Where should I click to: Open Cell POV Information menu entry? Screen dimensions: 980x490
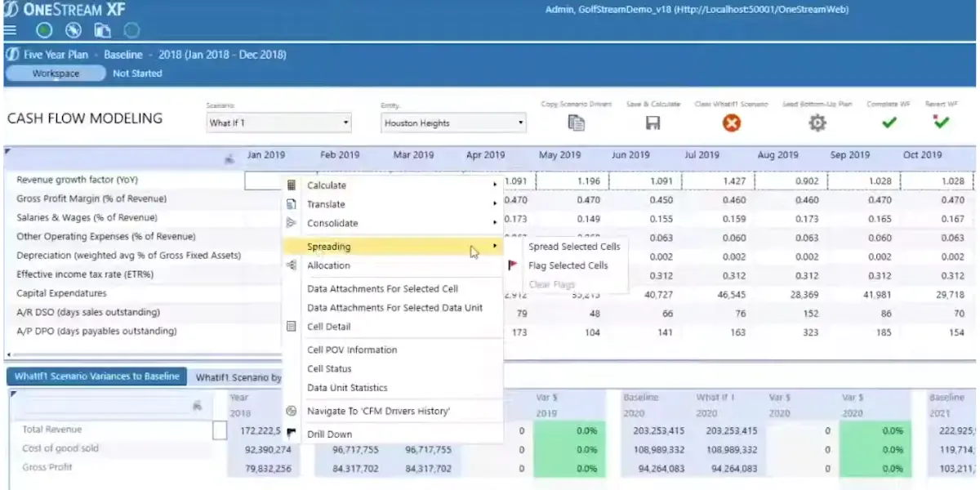coord(352,350)
